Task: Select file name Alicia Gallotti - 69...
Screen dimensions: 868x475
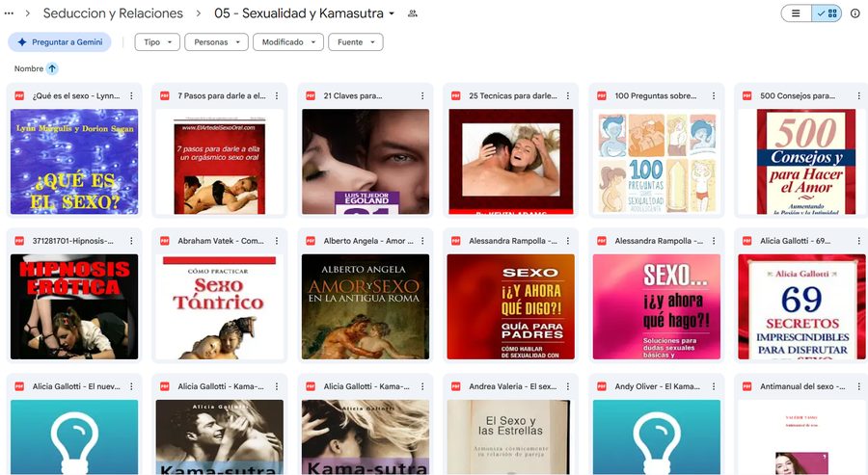Action: click(x=796, y=241)
